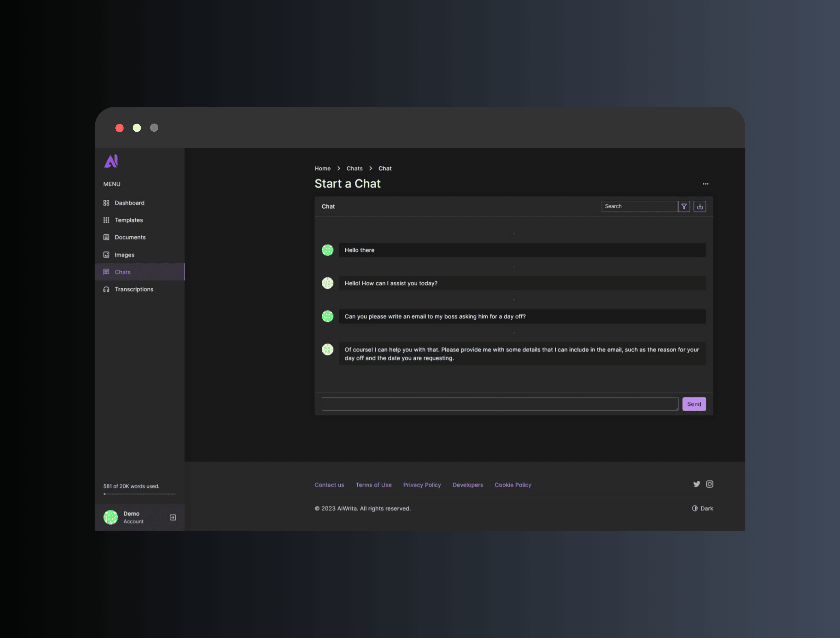This screenshot has width=840, height=638.
Task: Select Transcriptions in the sidebar
Action: click(x=134, y=289)
